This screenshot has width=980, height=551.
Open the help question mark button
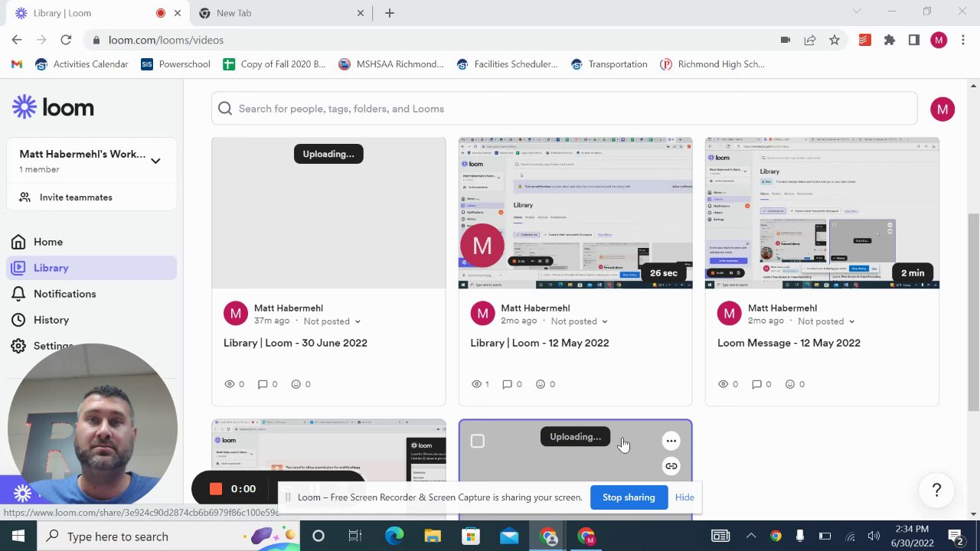(x=936, y=491)
